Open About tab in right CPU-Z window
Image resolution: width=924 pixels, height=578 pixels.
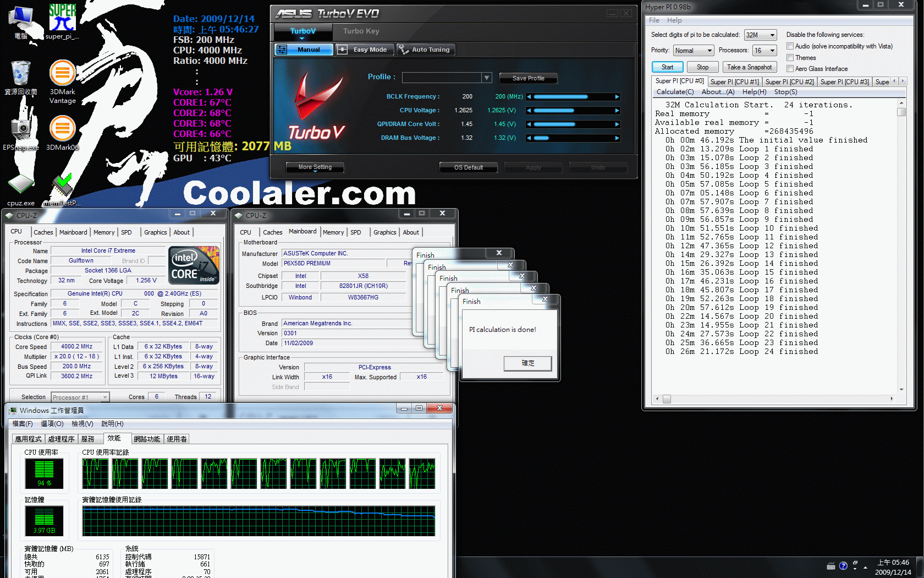(x=410, y=232)
